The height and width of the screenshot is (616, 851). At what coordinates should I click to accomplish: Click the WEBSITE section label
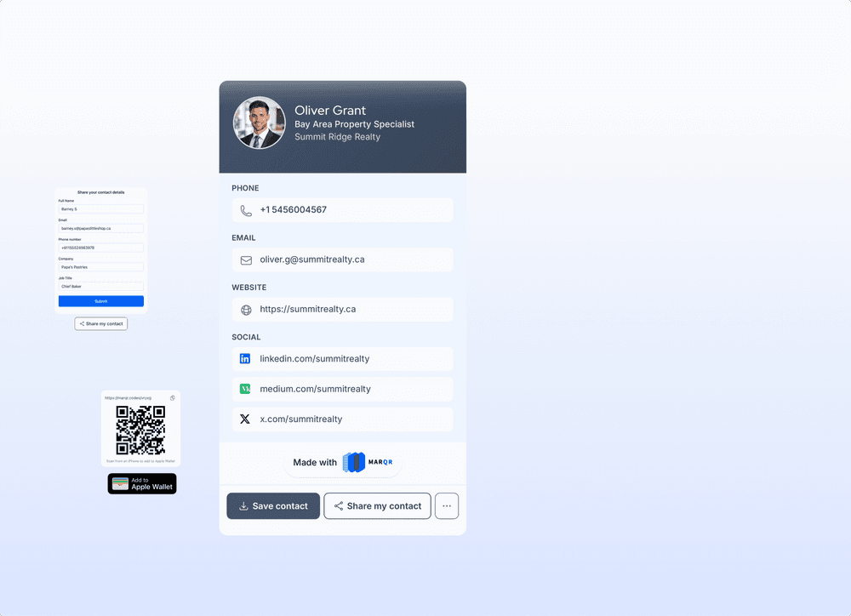(x=249, y=287)
